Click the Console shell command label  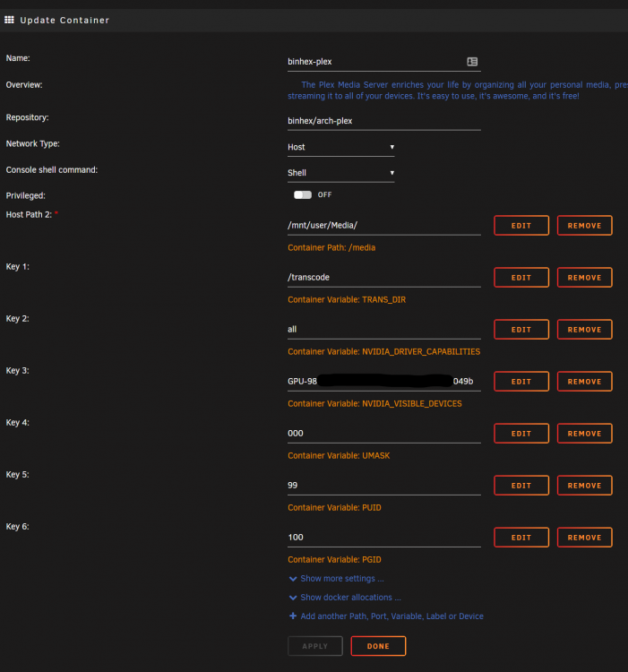click(x=52, y=170)
